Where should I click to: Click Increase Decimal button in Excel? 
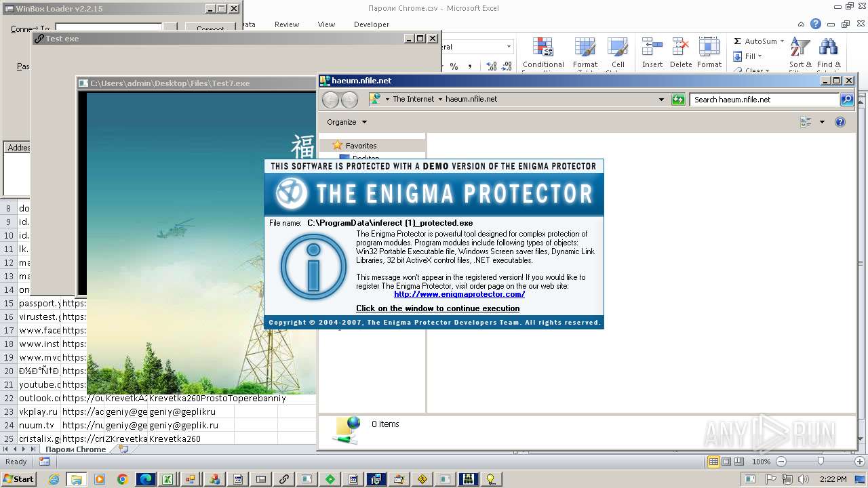[492, 66]
